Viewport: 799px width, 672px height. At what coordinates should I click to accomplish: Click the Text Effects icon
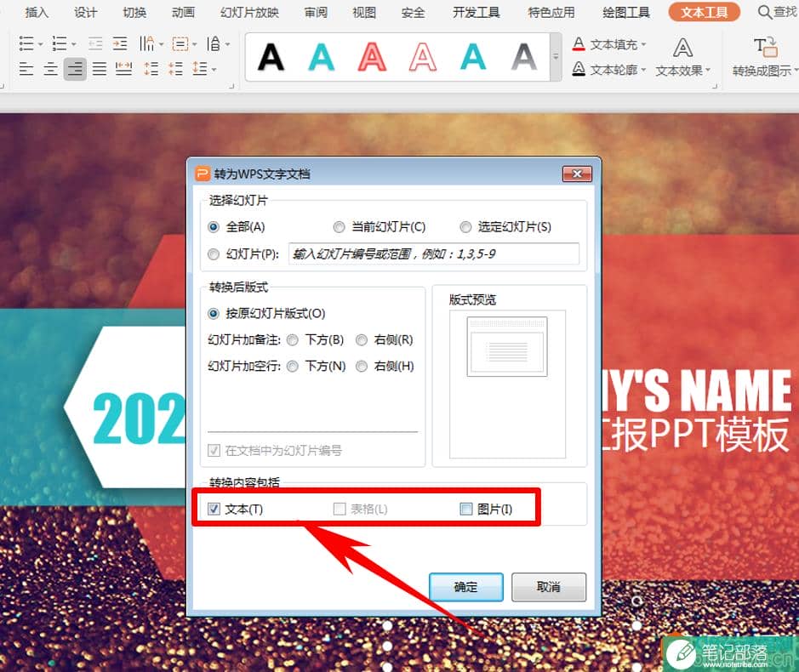click(x=682, y=48)
